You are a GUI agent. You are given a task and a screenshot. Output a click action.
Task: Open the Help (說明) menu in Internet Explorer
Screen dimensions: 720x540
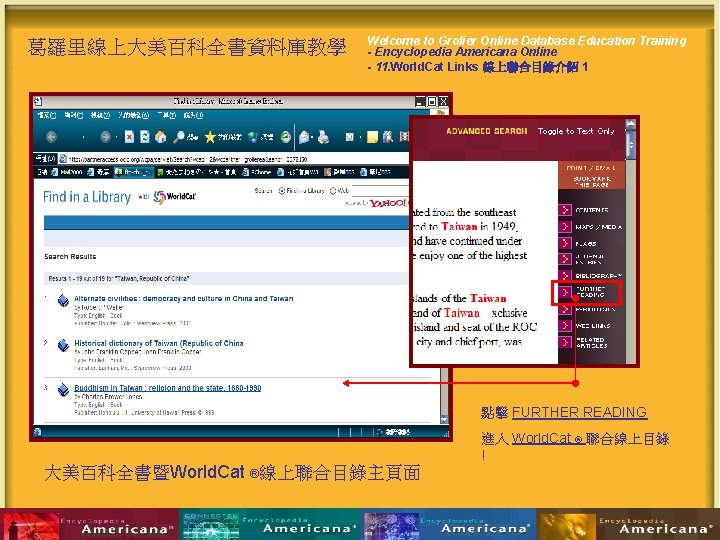pos(193,115)
